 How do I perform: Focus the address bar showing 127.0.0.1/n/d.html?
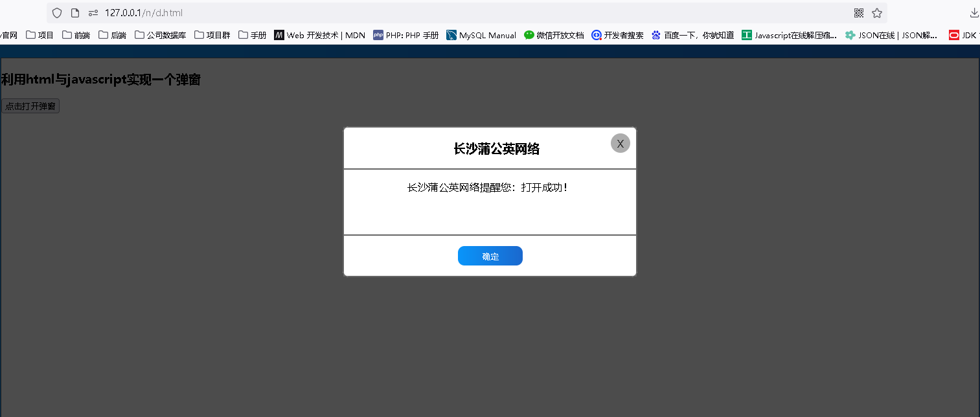[466, 13]
